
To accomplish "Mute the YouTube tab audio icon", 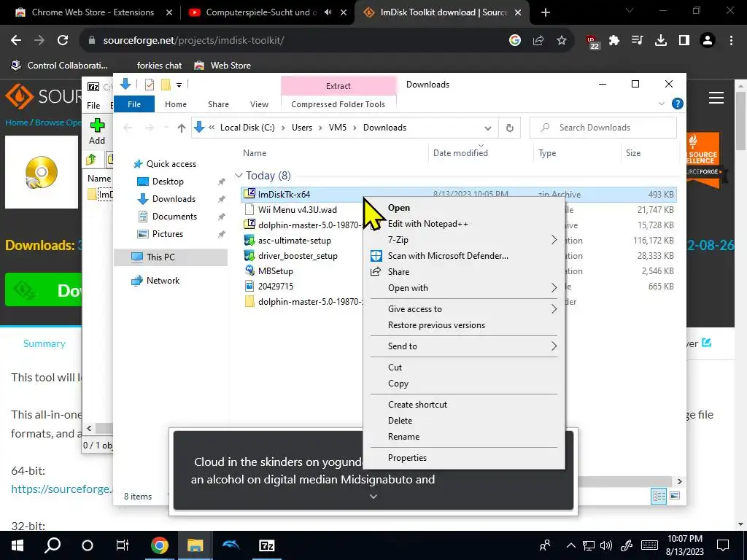I will tap(328, 12).
